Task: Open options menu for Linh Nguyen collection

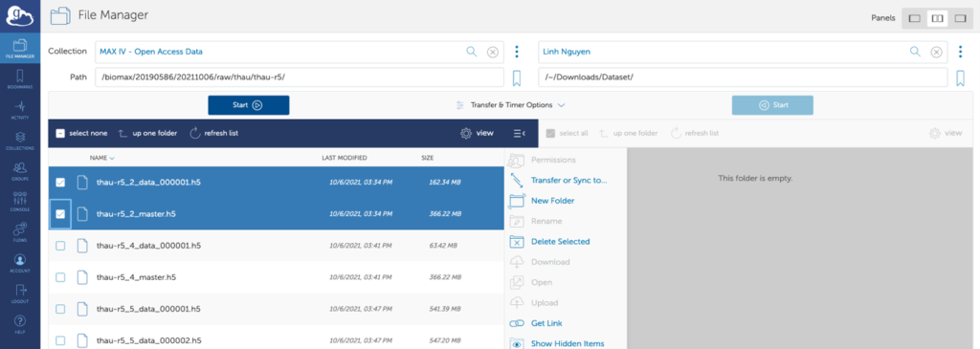Action: point(960,52)
